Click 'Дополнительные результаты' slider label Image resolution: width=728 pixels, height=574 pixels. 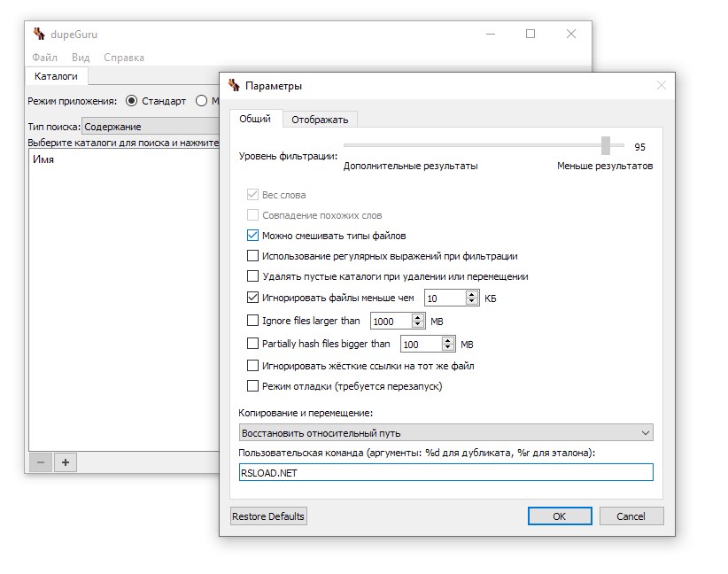pos(410,166)
